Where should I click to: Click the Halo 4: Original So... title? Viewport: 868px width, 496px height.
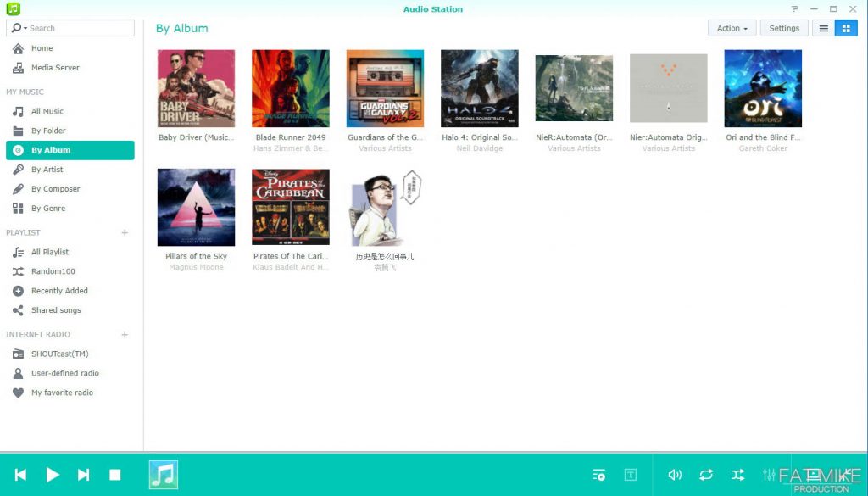coord(480,137)
